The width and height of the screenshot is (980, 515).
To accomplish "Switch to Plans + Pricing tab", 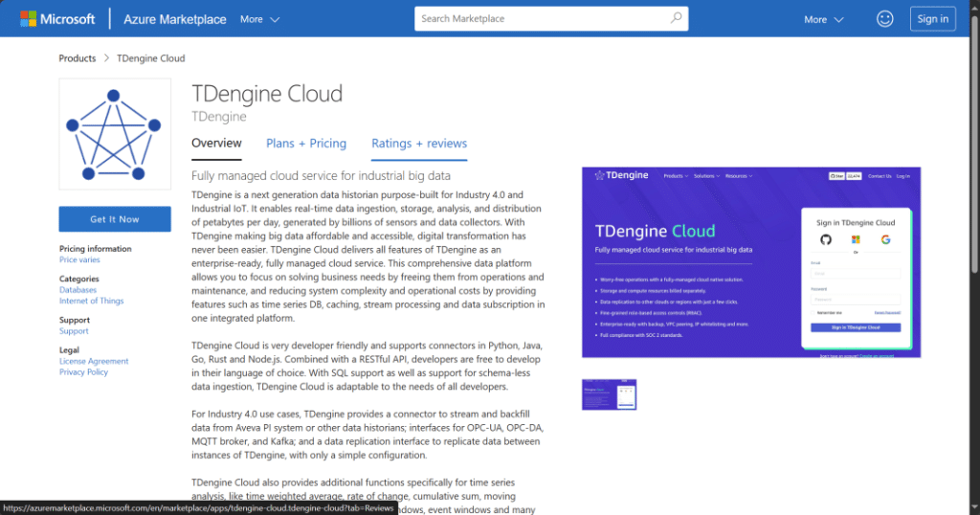I will coord(306,144).
